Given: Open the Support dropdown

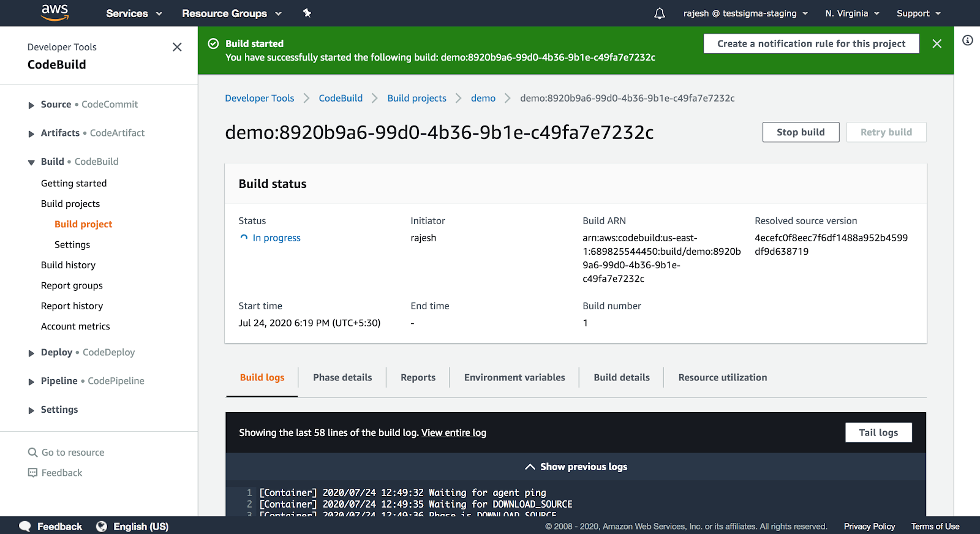Looking at the screenshot, I should pos(918,13).
